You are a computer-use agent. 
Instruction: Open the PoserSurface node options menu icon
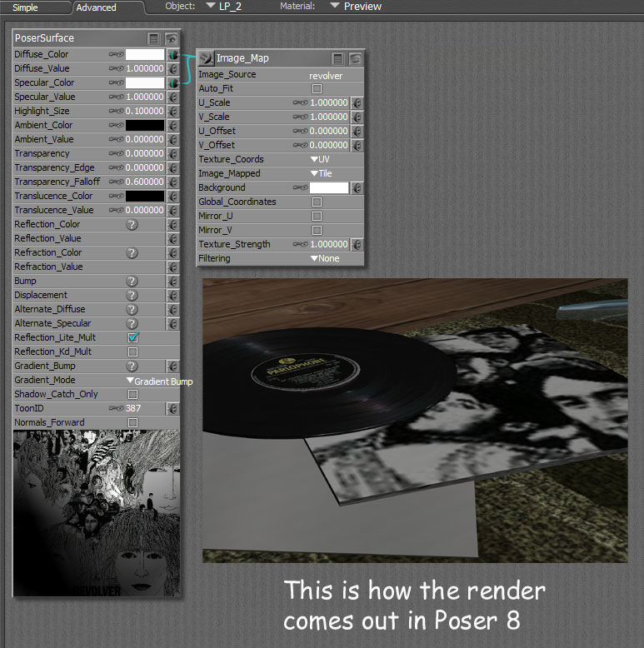tap(154, 39)
